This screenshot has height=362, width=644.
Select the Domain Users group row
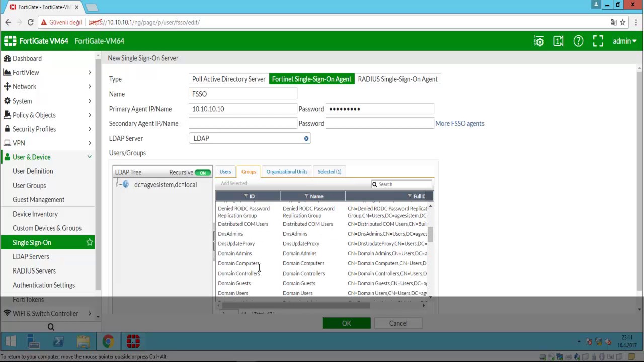pos(323,293)
